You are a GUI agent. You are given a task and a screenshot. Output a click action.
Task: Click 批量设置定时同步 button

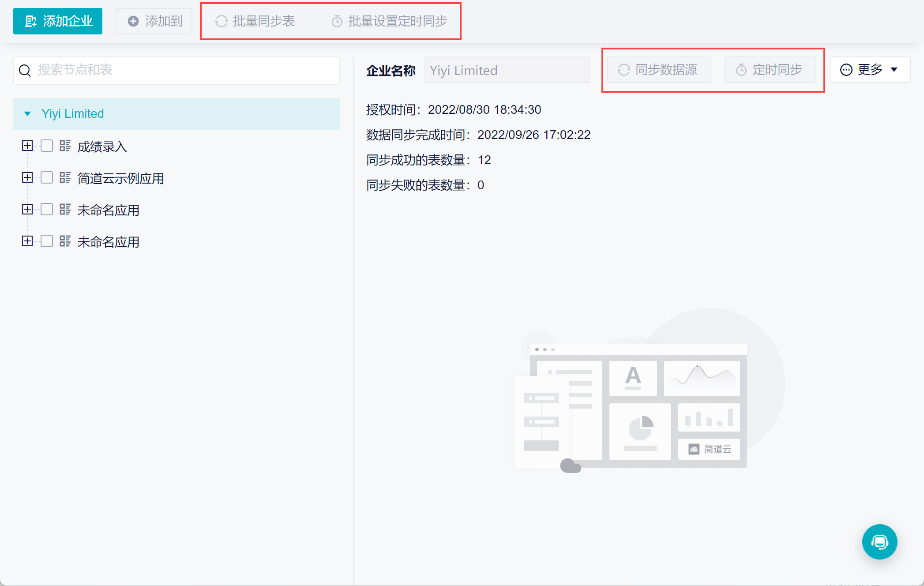[x=389, y=21]
